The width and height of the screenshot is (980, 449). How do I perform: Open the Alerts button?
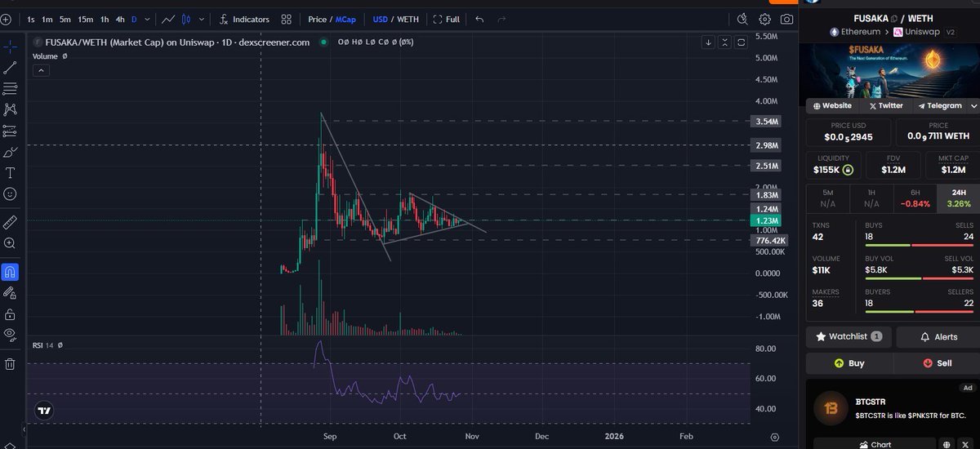tap(938, 336)
